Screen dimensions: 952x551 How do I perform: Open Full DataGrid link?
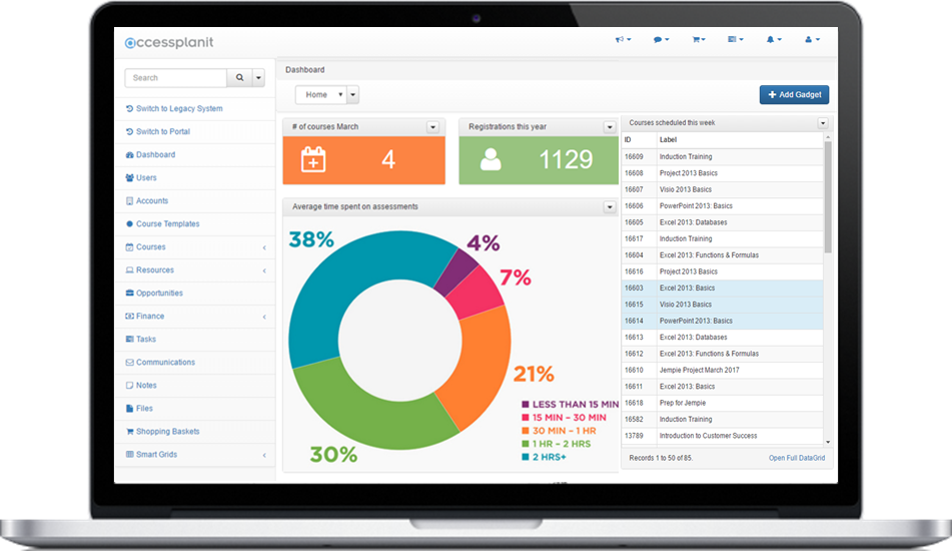pyautogui.click(x=797, y=458)
